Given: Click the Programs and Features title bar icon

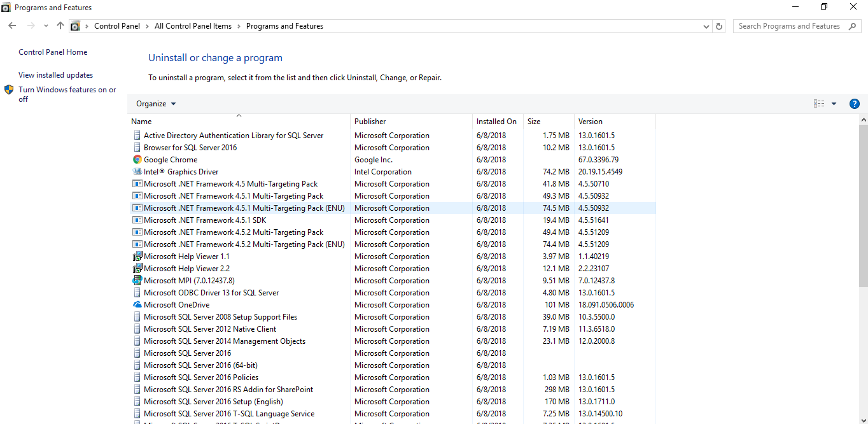Looking at the screenshot, I should pyautogui.click(x=6, y=8).
